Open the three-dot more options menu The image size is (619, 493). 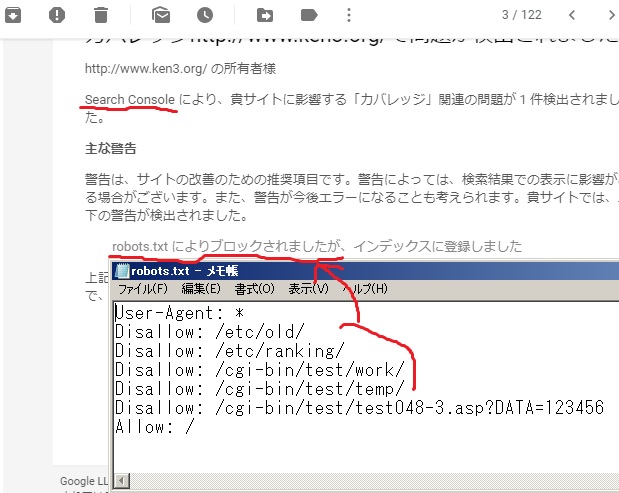349,15
